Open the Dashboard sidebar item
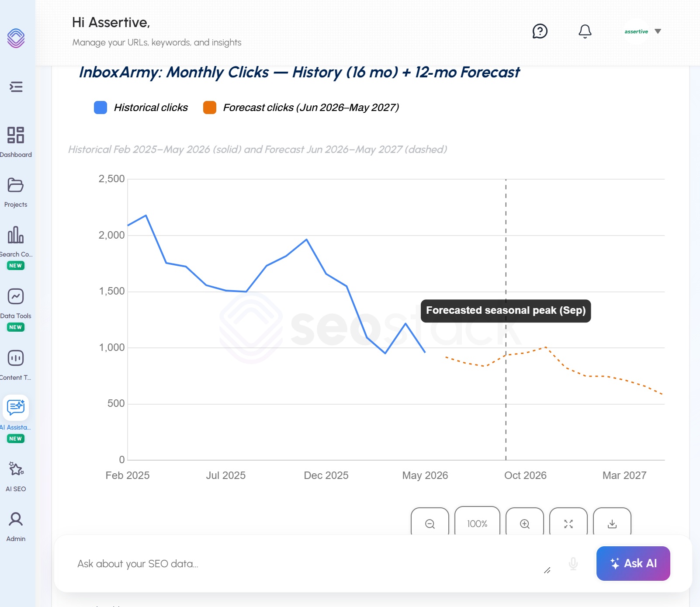 pyautogui.click(x=16, y=142)
